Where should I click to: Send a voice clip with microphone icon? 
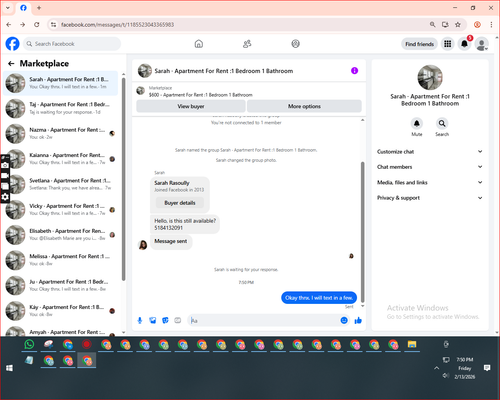point(140,320)
